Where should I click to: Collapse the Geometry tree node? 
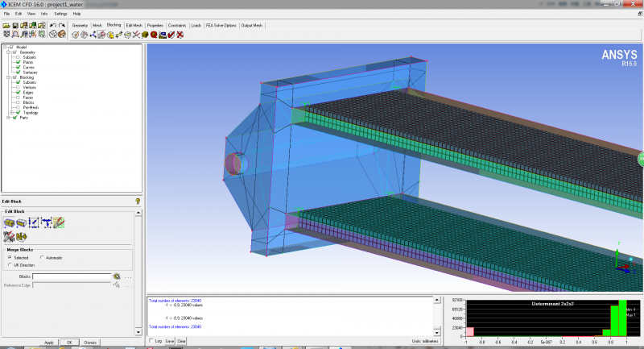tap(8, 52)
